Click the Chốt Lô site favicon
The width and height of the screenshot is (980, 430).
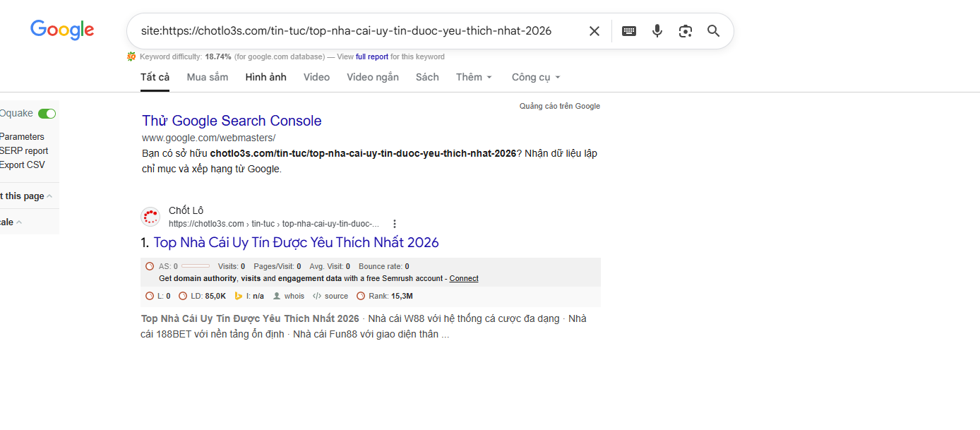[150, 217]
